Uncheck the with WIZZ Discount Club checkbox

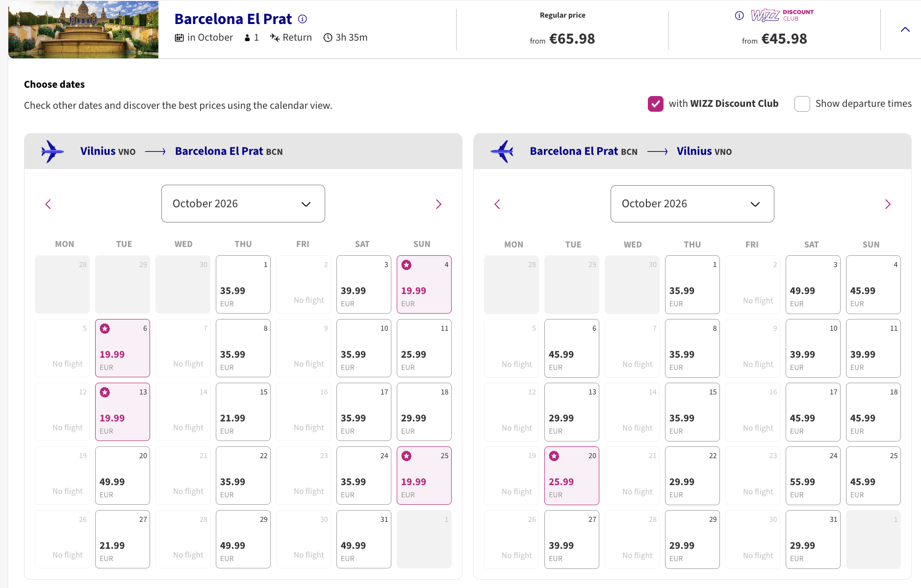[656, 104]
